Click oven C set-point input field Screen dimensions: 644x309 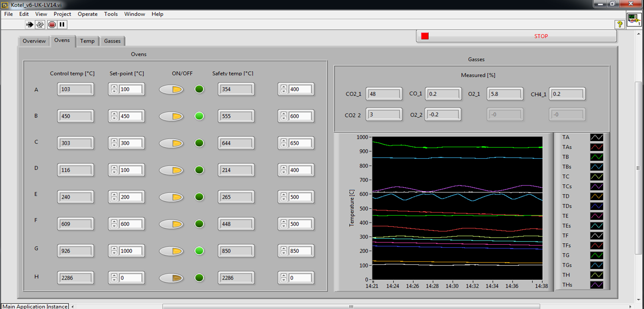click(130, 143)
